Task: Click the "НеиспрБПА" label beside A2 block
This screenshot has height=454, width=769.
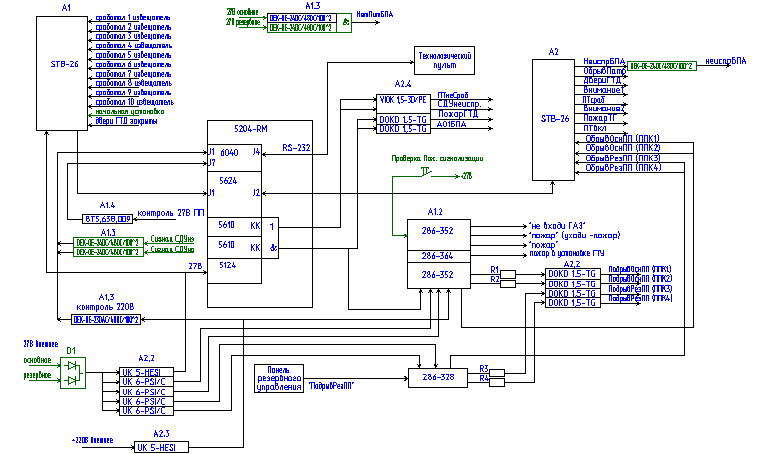Action: [x=604, y=61]
